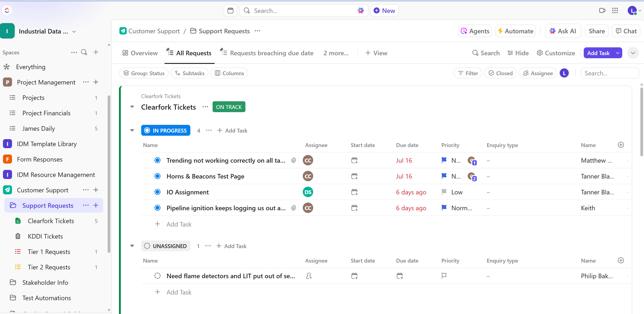
Task: Open the Add Task dropdown arrow
Action: pyautogui.click(x=618, y=53)
